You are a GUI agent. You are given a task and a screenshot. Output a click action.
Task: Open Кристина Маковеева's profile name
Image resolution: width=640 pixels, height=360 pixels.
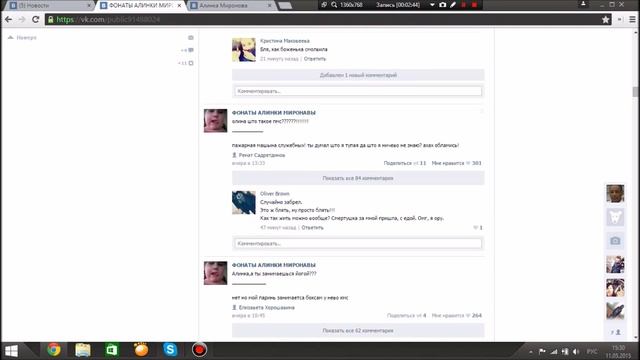pyautogui.click(x=284, y=41)
